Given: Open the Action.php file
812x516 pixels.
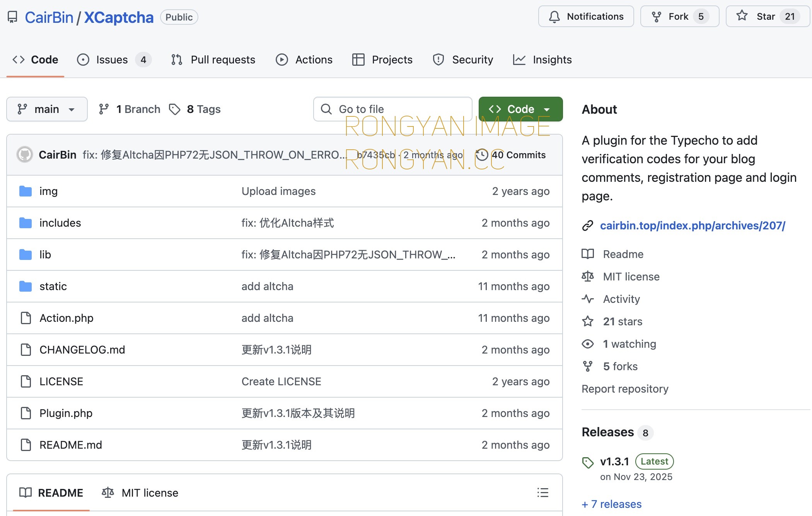Looking at the screenshot, I should pos(67,318).
